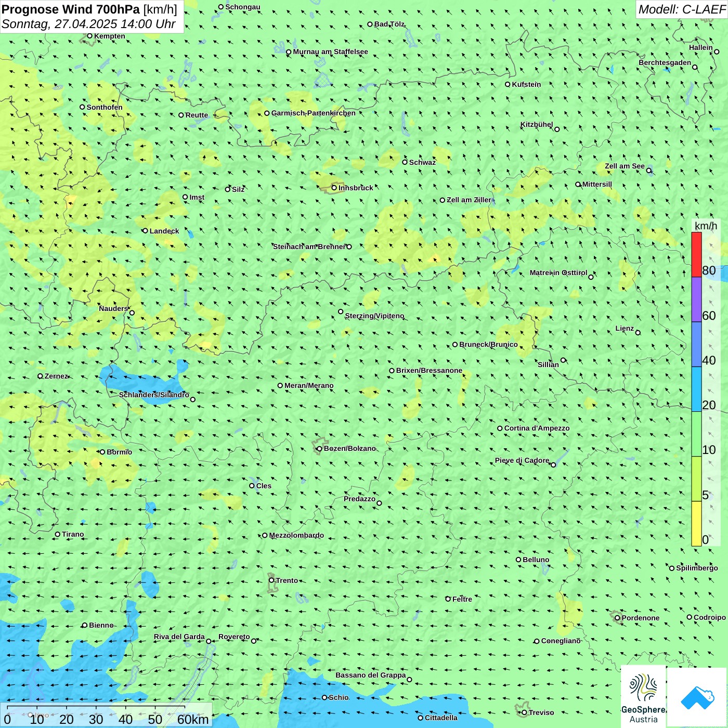Click the Treviso city marker
The image size is (728, 728).
point(524,712)
